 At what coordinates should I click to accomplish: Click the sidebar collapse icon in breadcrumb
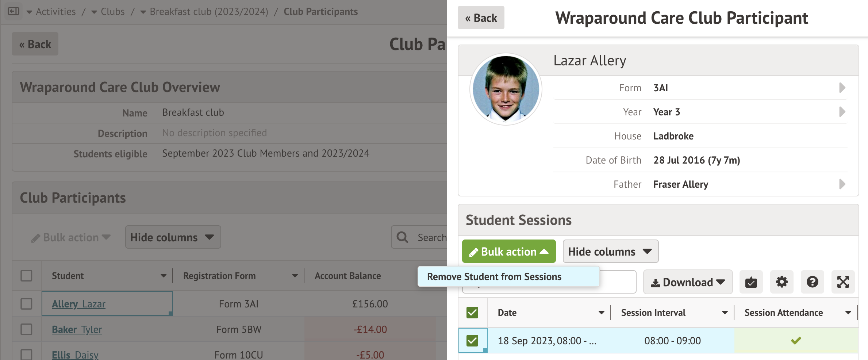[14, 11]
